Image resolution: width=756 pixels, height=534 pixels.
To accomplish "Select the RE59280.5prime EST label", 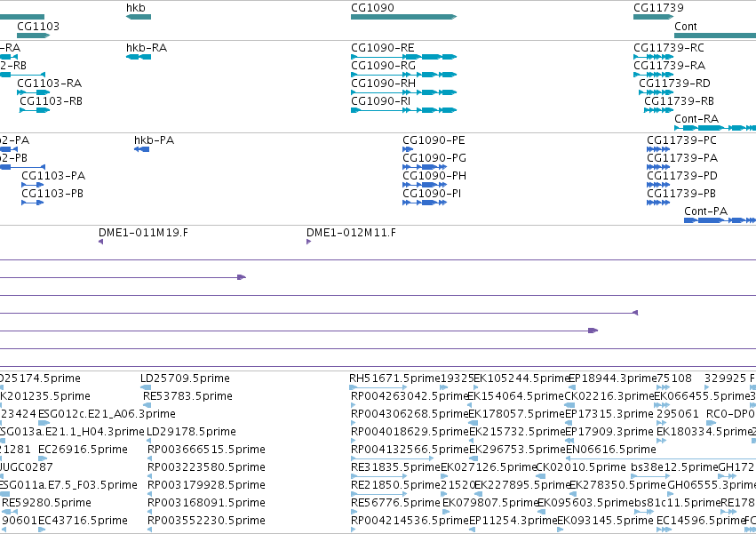I will click(46, 503).
